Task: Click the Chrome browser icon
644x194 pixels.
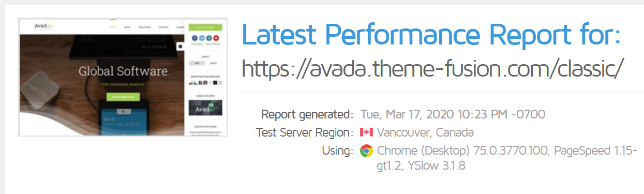Action: [x=366, y=151]
